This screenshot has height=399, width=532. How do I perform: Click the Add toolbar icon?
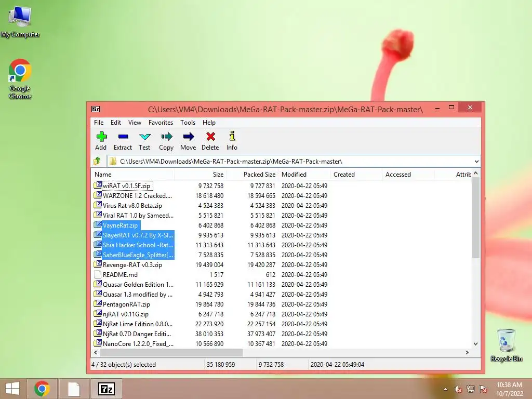[101, 137]
